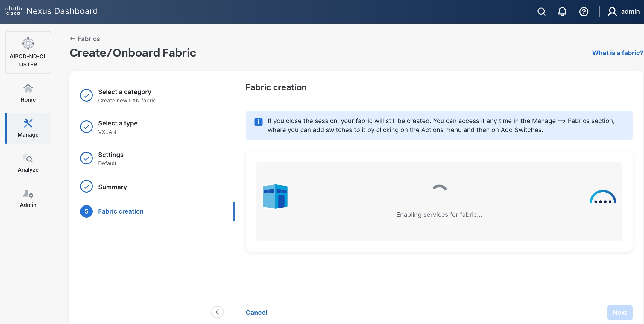Viewport: 644px width, 324px height.
Task: Collapse the wizard steps panel
Action: [218, 312]
